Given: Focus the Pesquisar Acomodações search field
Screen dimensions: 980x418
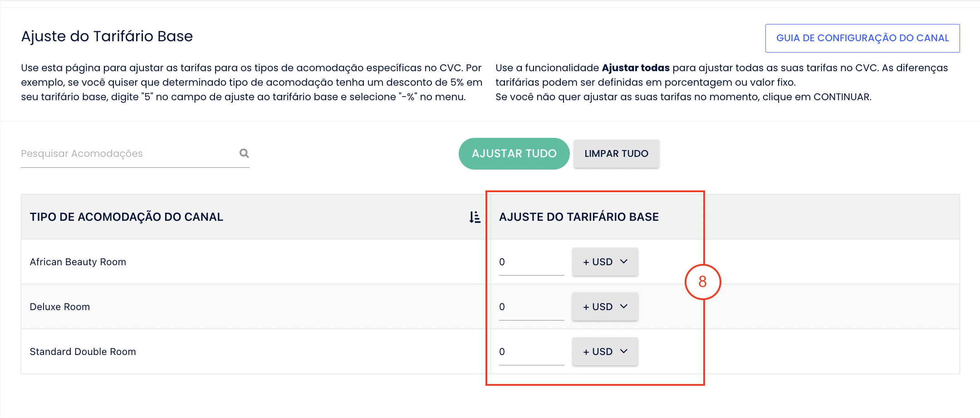Looking at the screenshot, I should [x=129, y=154].
